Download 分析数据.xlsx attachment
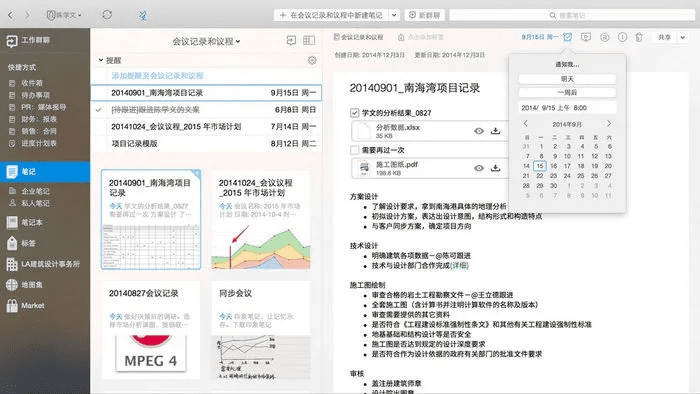The width and height of the screenshot is (700, 394). click(495, 131)
